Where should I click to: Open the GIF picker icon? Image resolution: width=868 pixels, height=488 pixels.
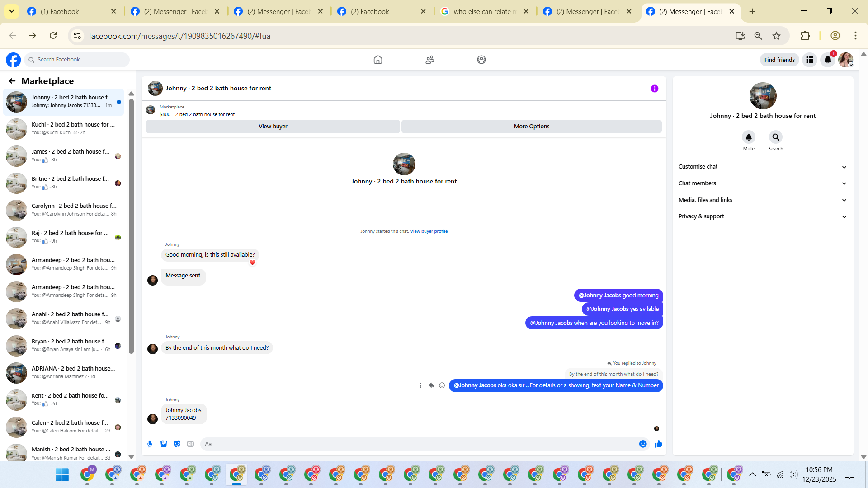(x=190, y=444)
